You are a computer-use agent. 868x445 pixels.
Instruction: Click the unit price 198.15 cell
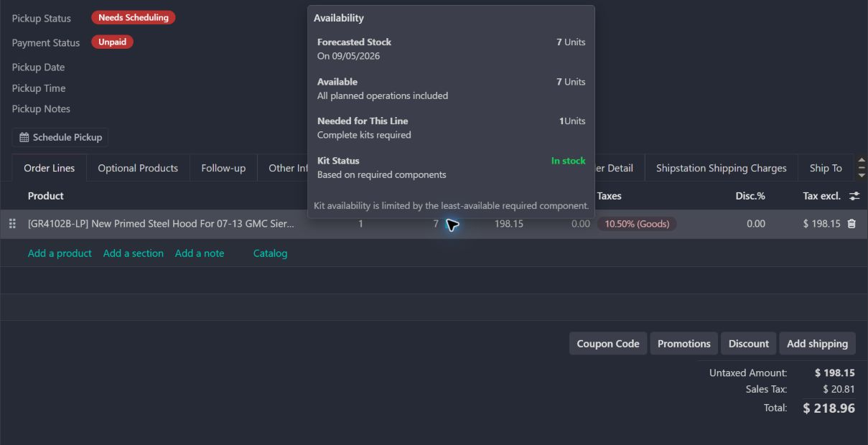508,224
